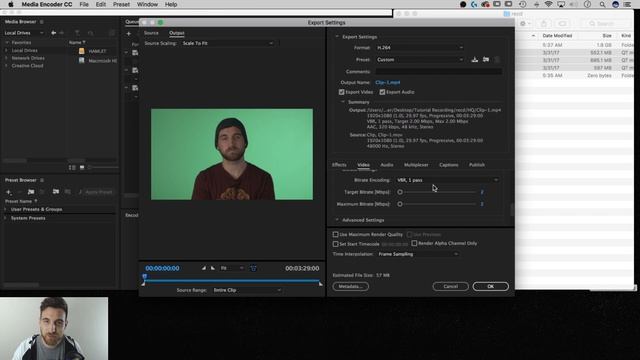Open the Apple menu icon
Screen dimensions: 640x360
(x=11, y=4)
